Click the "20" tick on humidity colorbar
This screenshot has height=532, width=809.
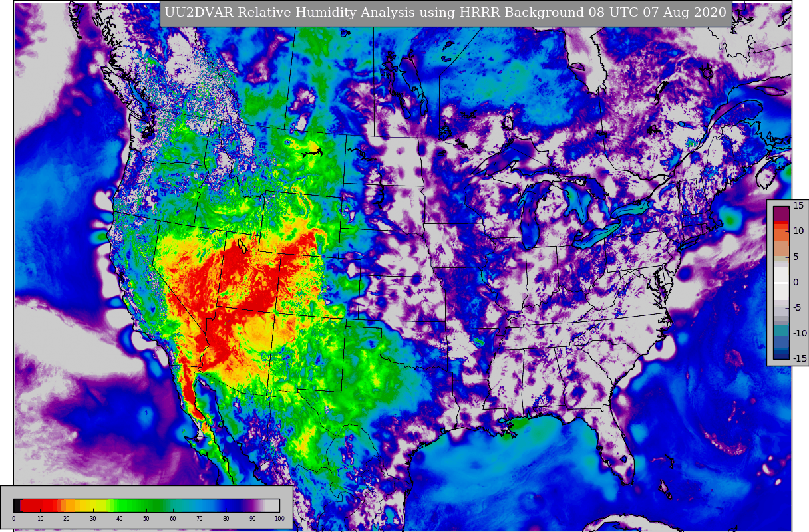(67, 519)
